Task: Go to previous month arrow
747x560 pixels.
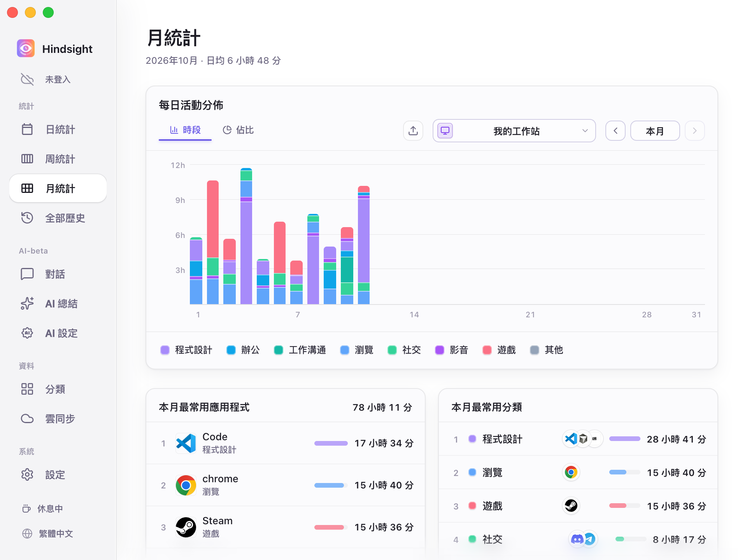Action: tap(615, 131)
